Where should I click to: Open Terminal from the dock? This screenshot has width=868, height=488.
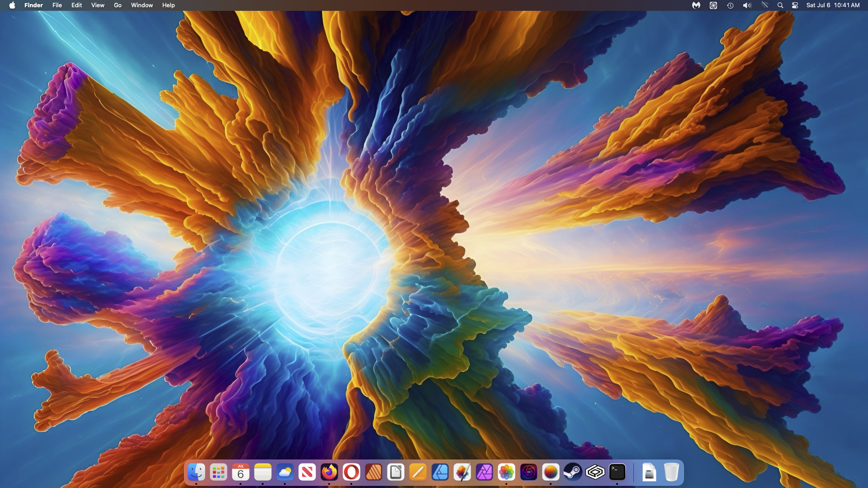pyautogui.click(x=617, y=472)
